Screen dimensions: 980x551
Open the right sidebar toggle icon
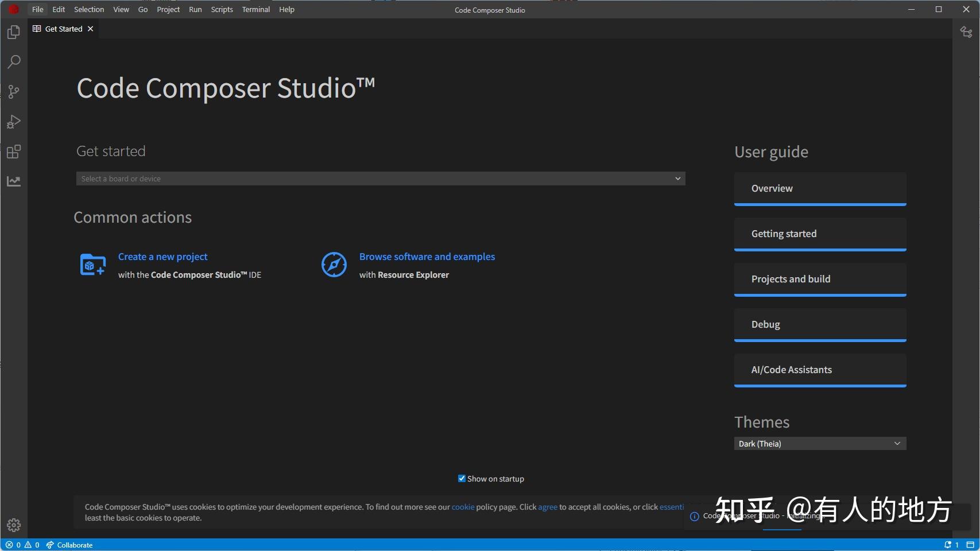tap(966, 32)
